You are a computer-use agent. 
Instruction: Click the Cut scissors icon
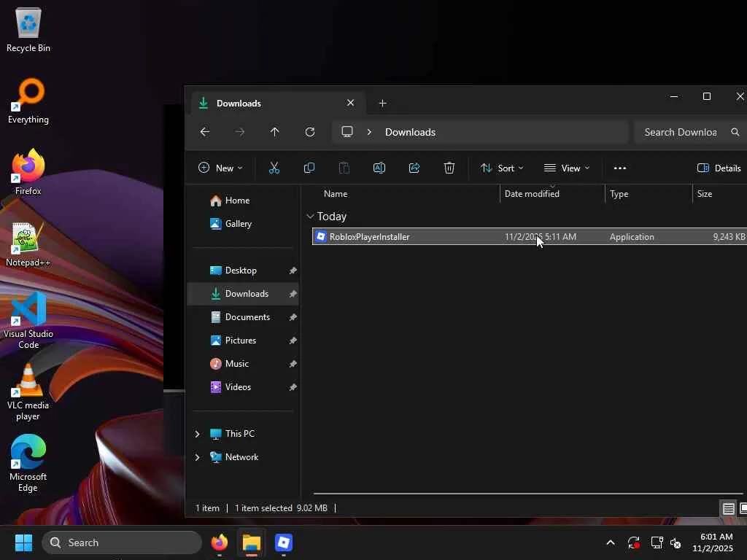(x=274, y=168)
